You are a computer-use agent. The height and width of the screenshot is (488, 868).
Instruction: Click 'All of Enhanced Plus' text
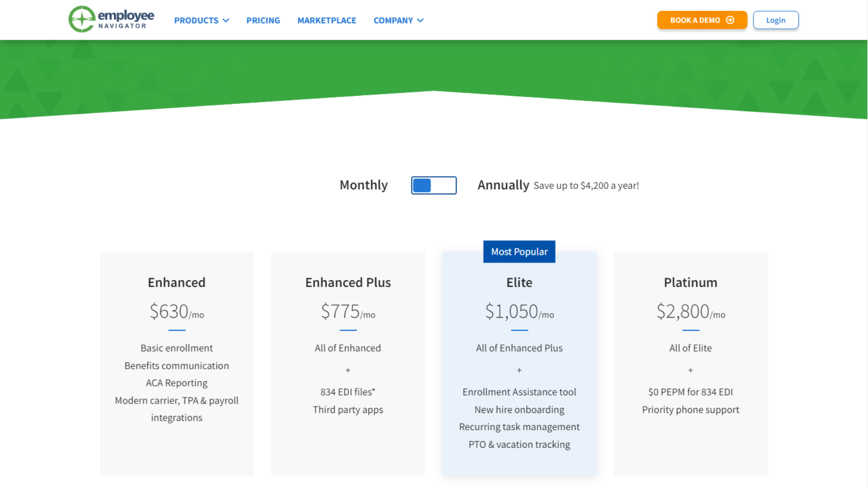point(519,348)
